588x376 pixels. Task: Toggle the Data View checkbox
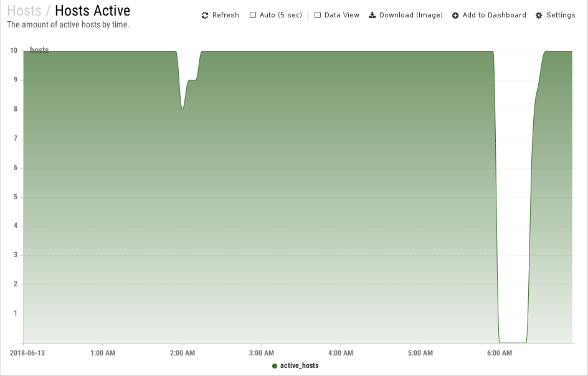[318, 15]
